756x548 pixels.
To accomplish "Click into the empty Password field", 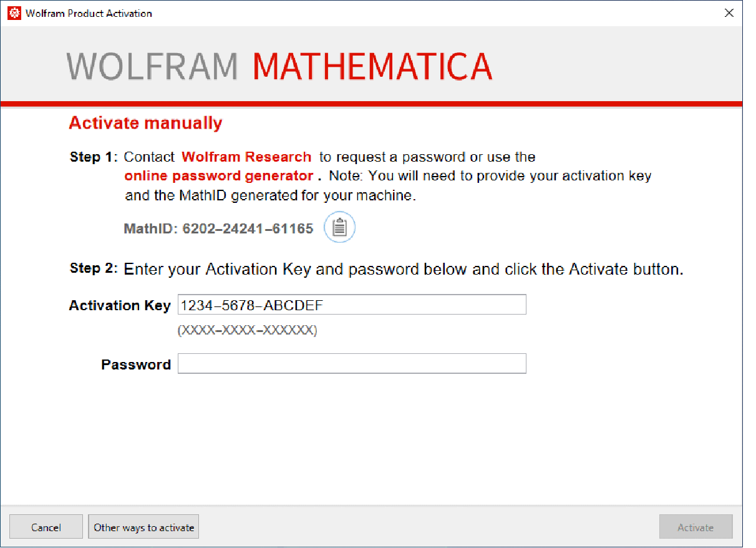I will (352, 364).
